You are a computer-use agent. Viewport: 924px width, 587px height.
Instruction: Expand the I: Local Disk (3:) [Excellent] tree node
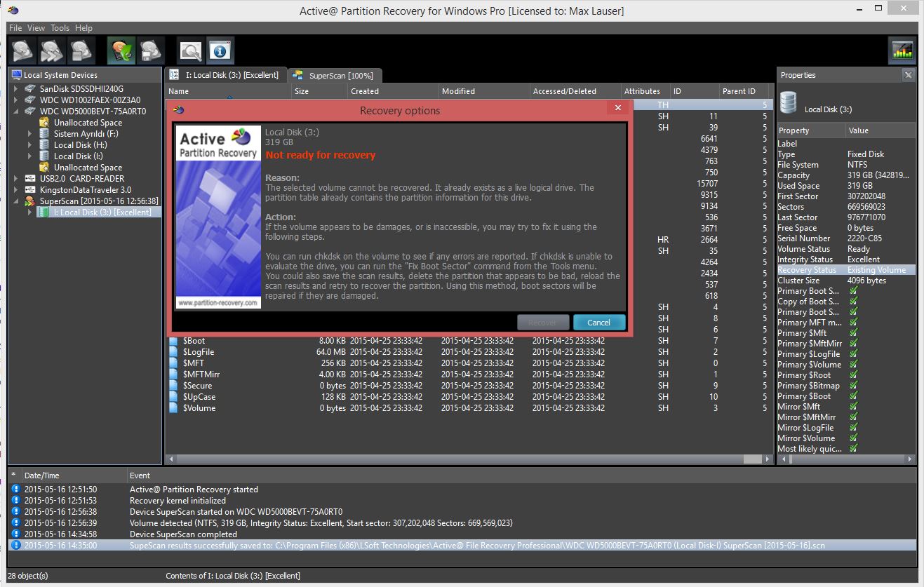coord(30,212)
